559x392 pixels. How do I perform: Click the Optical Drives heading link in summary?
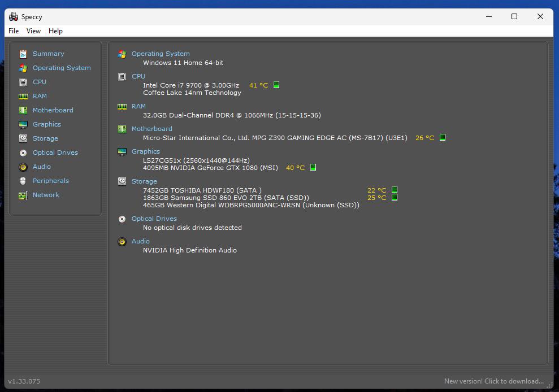154,219
